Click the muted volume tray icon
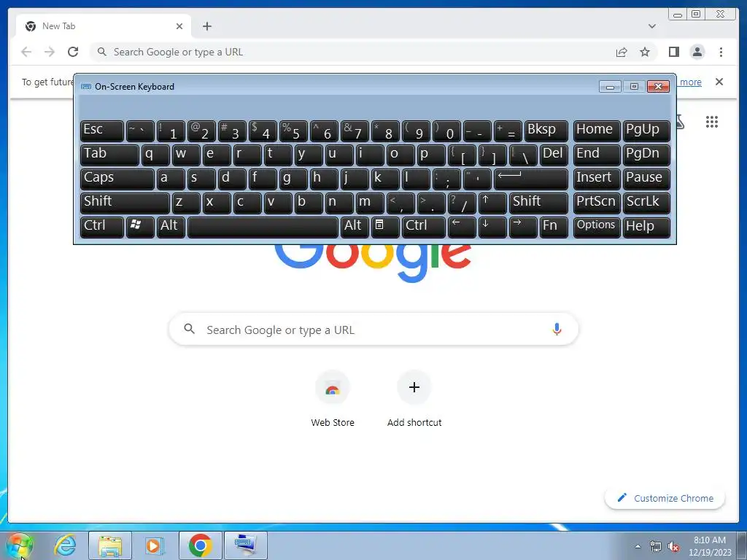 pos(673,547)
